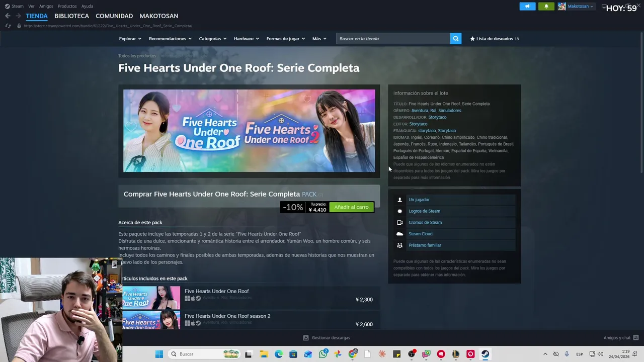The height and width of the screenshot is (362, 644).
Task: Click the Makotosan profile avatar
Action: [562, 7]
